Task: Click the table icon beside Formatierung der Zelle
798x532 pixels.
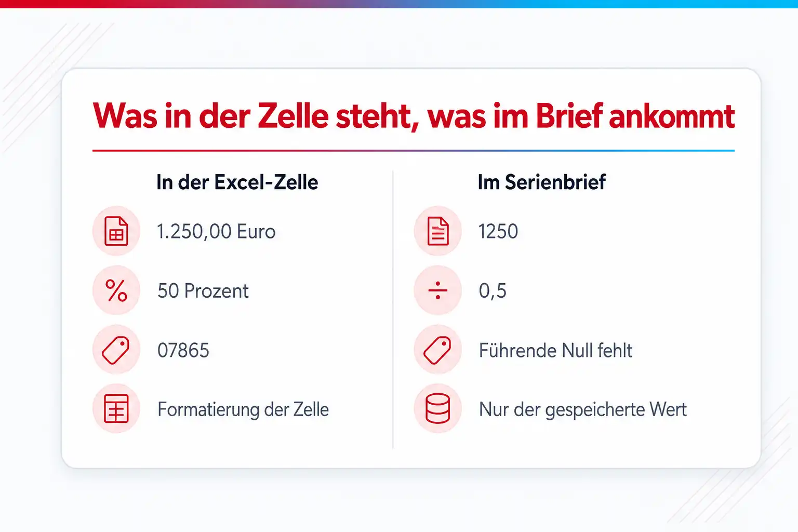Action: click(x=116, y=409)
